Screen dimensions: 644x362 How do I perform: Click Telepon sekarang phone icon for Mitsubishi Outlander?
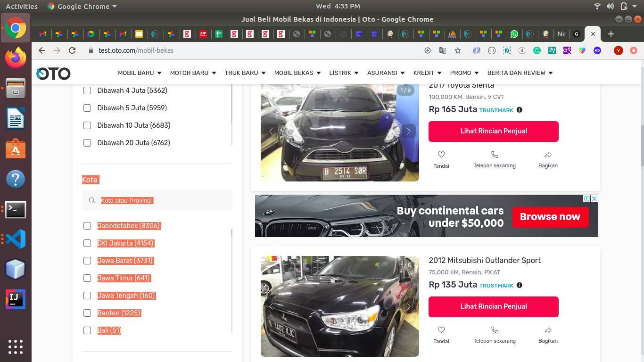[x=495, y=330]
